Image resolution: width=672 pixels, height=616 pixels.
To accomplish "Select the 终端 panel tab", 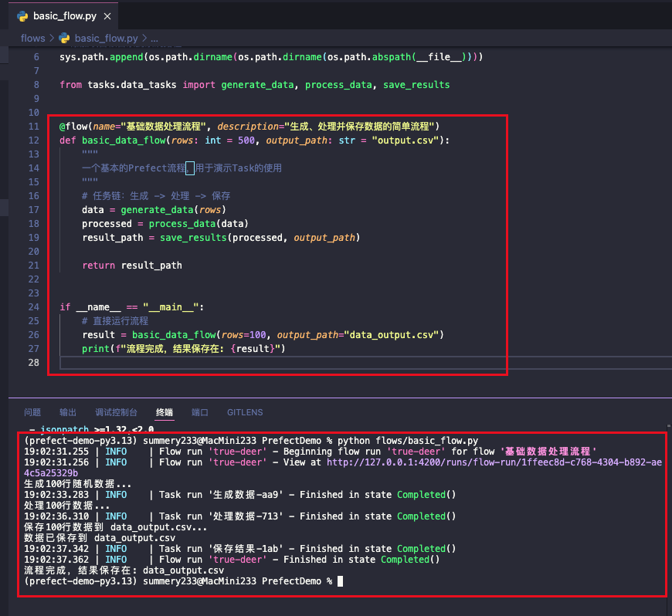I will click(x=165, y=412).
